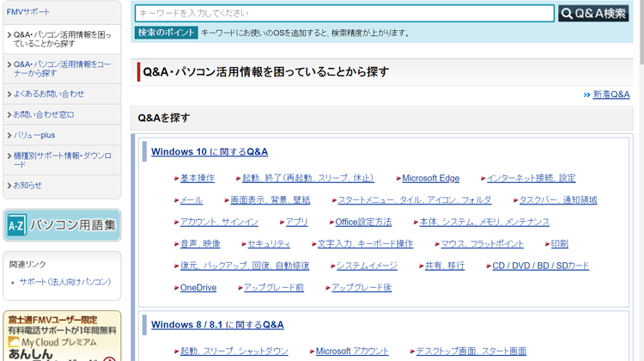Open the Microsoft Edge Q&A link
Viewport: 644px width, 361px height.
[430, 178]
